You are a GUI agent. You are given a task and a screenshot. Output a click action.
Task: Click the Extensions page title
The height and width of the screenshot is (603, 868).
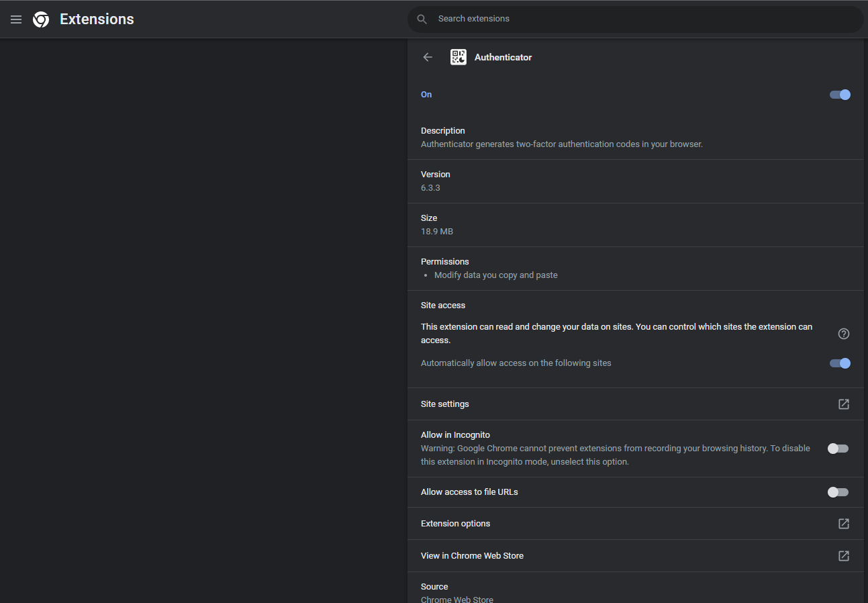[97, 19]
